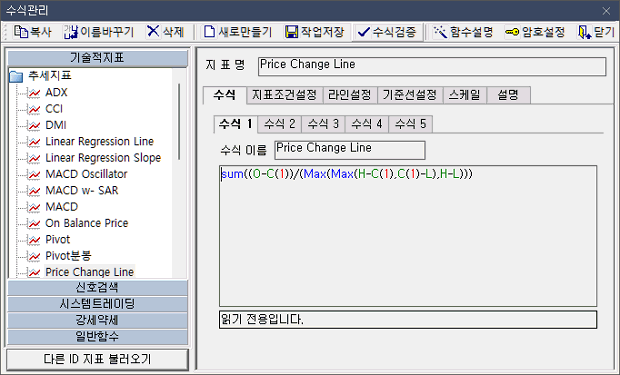The image size is (620, 375).
Task: Click the 수식검증 checkmark icon
Action: point(364,32)
